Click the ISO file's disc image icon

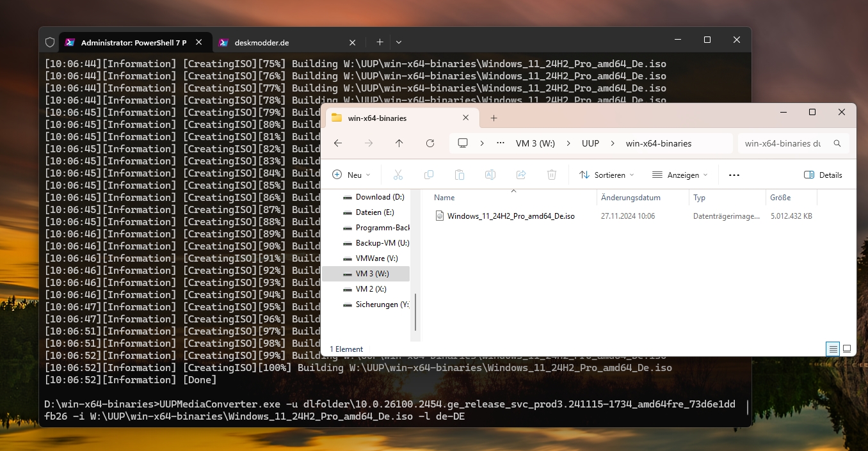click(439, 216)
